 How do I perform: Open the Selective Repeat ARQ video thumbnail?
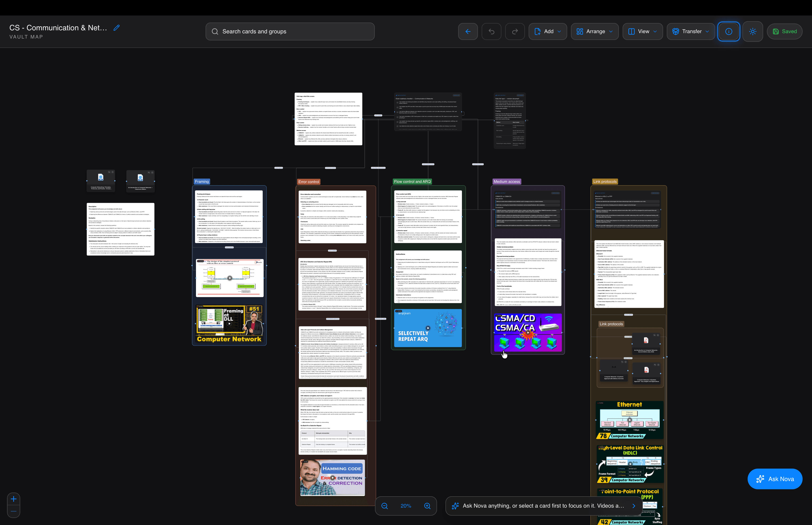[428, 328]
